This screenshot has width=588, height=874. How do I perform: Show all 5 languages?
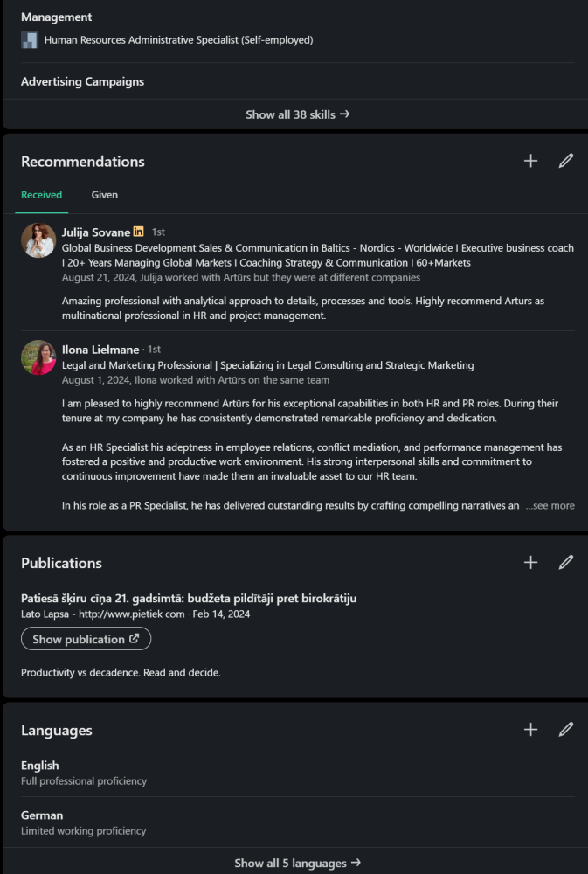coord(297,863)
